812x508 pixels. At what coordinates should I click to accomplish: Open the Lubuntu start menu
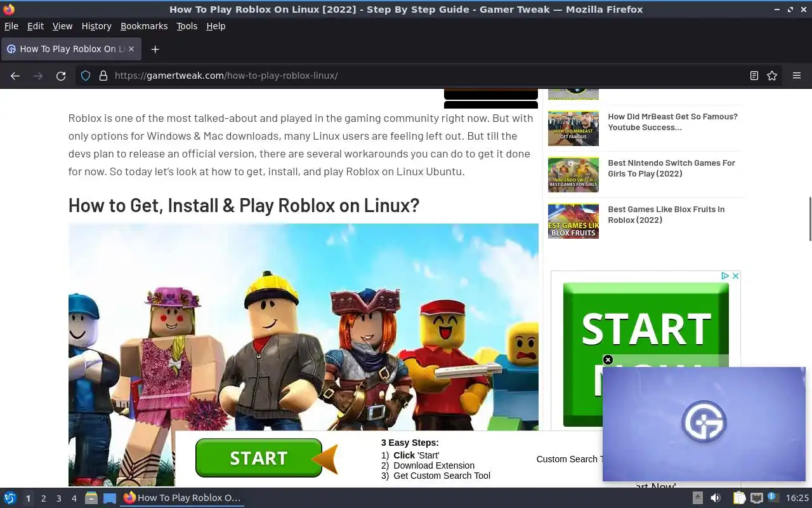point(10,498)
